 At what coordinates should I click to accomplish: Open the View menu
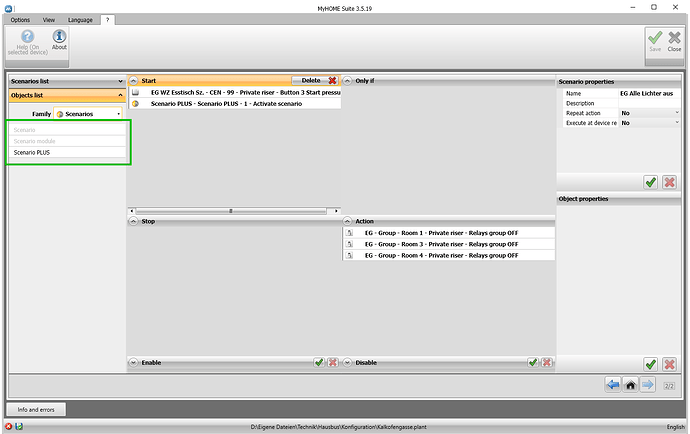pyautogui.click(x=49, y=20)
